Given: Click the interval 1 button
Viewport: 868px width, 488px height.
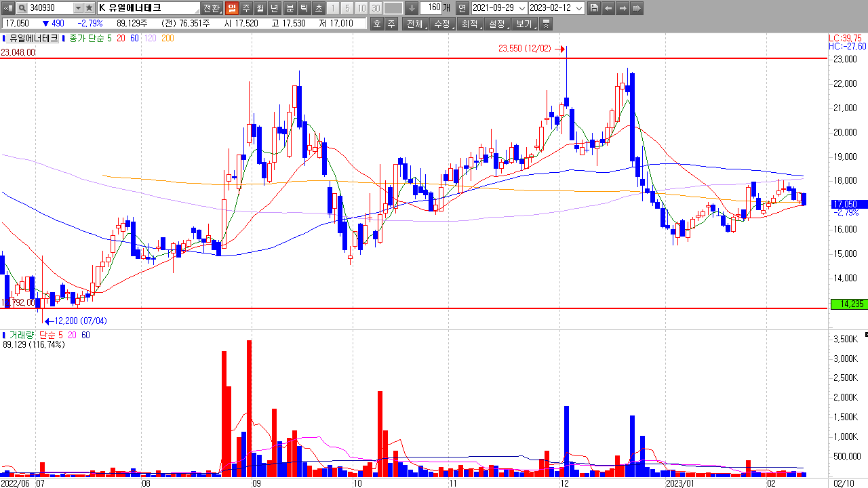Looking at the screenshot, I should pyautogui.click(x=332, y=8).
